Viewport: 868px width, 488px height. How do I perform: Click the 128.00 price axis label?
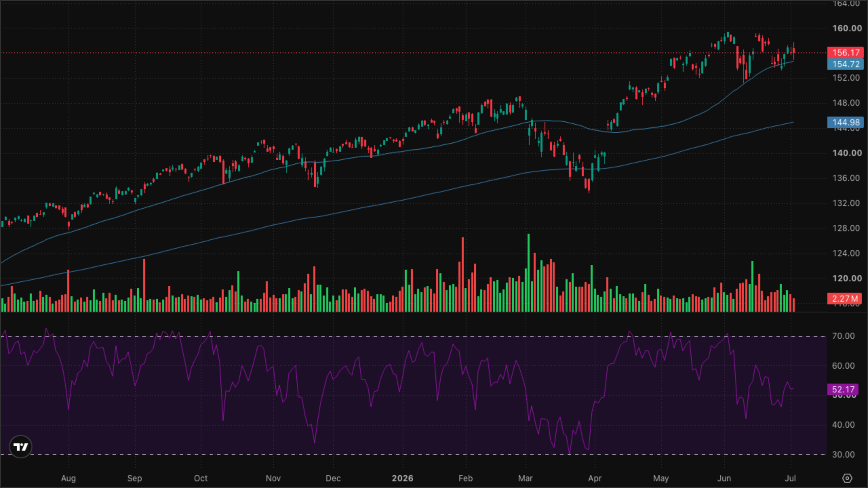point(846,228)
